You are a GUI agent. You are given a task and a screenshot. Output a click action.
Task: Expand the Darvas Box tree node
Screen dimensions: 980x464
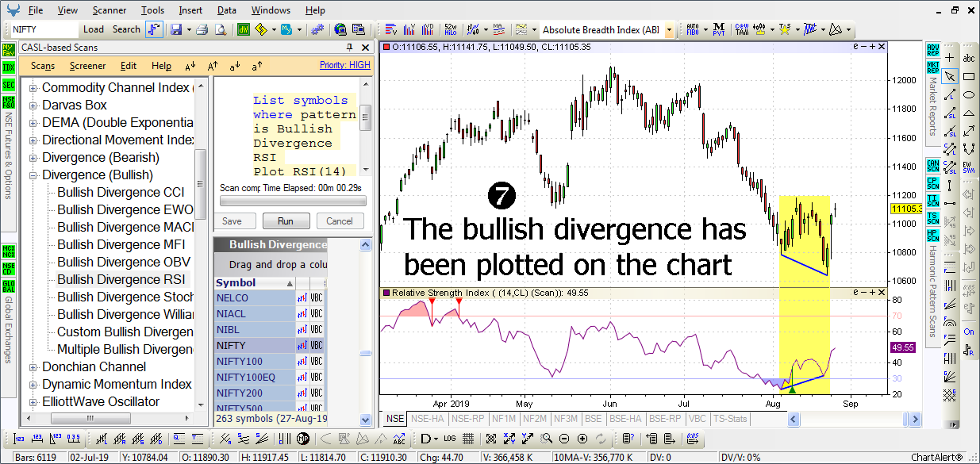(33, 105)
